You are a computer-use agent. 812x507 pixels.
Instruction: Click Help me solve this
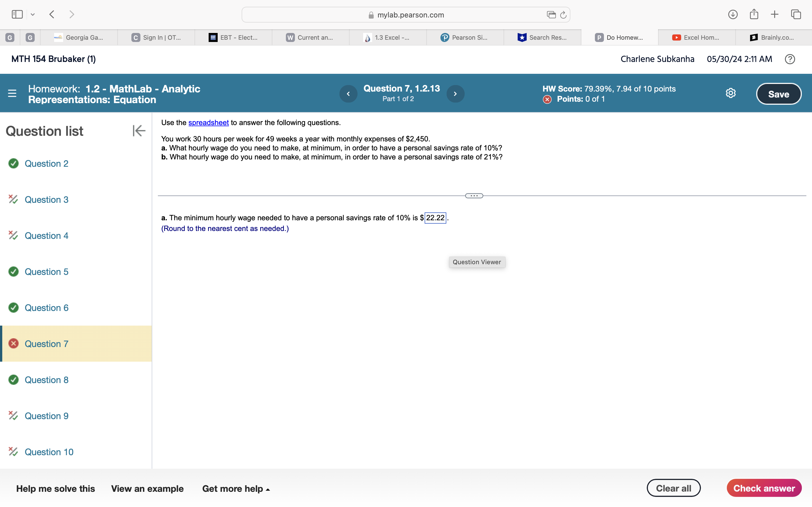click(55, 489)
